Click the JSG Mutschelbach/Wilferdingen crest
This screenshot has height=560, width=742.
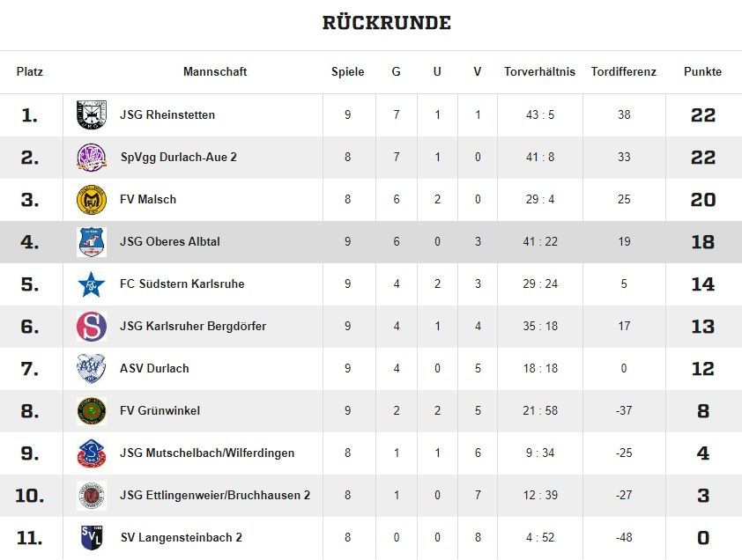click(92, 453)
